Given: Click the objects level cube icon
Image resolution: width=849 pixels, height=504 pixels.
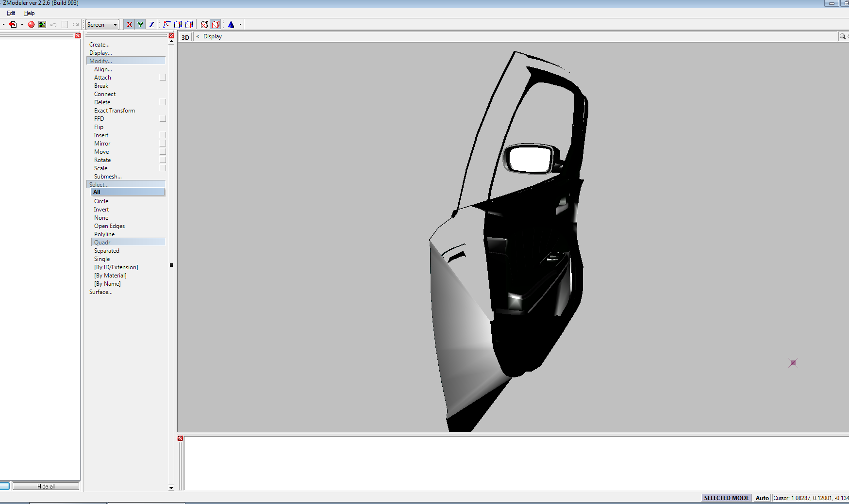Looking at the screenshot, I should click(204, 25).
